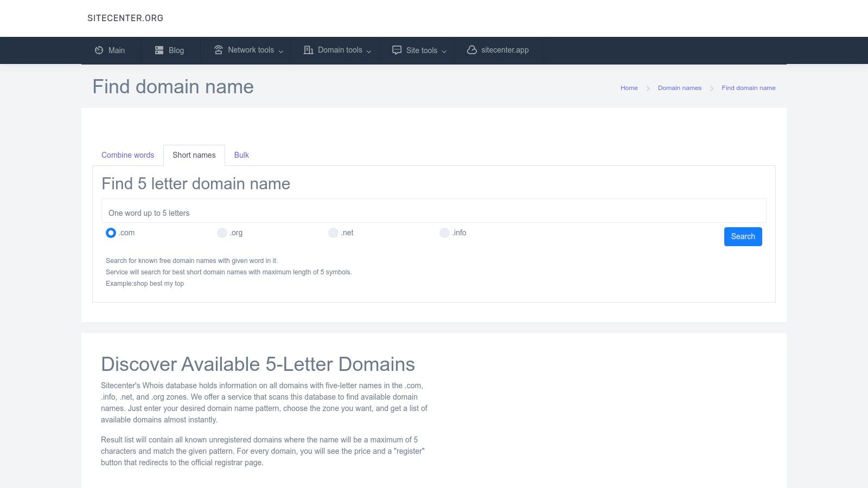This screenshot has height=488, width=868.
Task: Select the .net domain zone
Action: [x=333, y=233]
